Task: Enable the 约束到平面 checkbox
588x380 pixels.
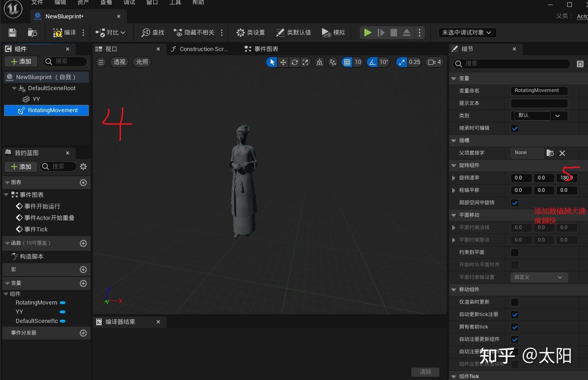Action: pyautogui.click(x=514, y=252)
